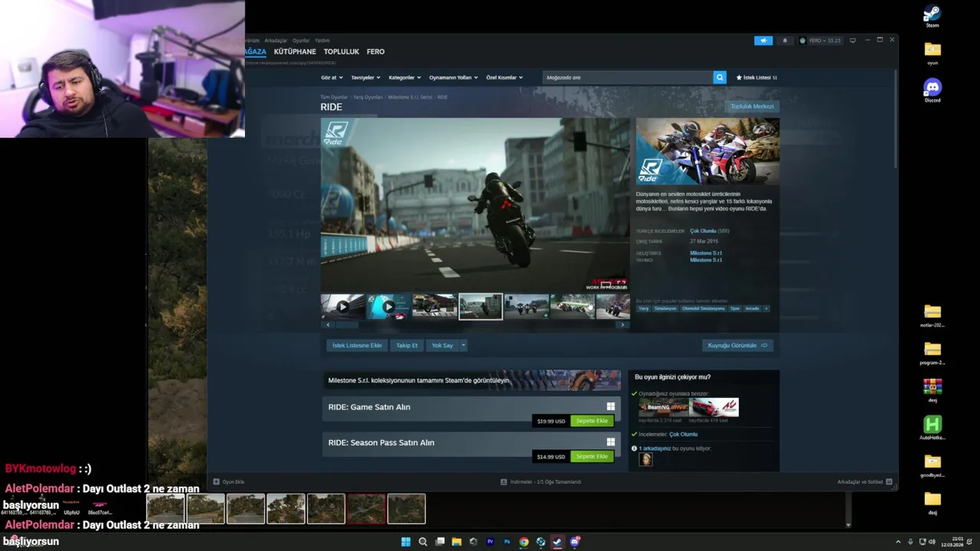
Task: Show hidden system tray icons chevron
Action: [x=898, y=542]
